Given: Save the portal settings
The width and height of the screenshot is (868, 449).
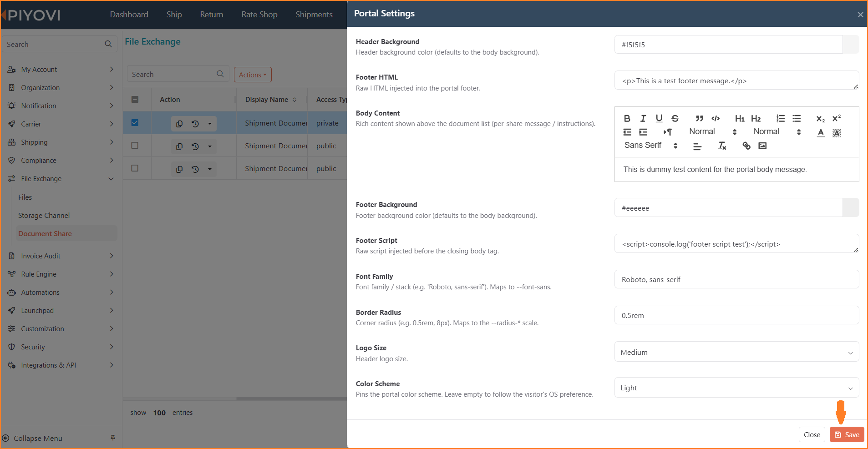Looking at the screenshot, I should tap(847, 434).
